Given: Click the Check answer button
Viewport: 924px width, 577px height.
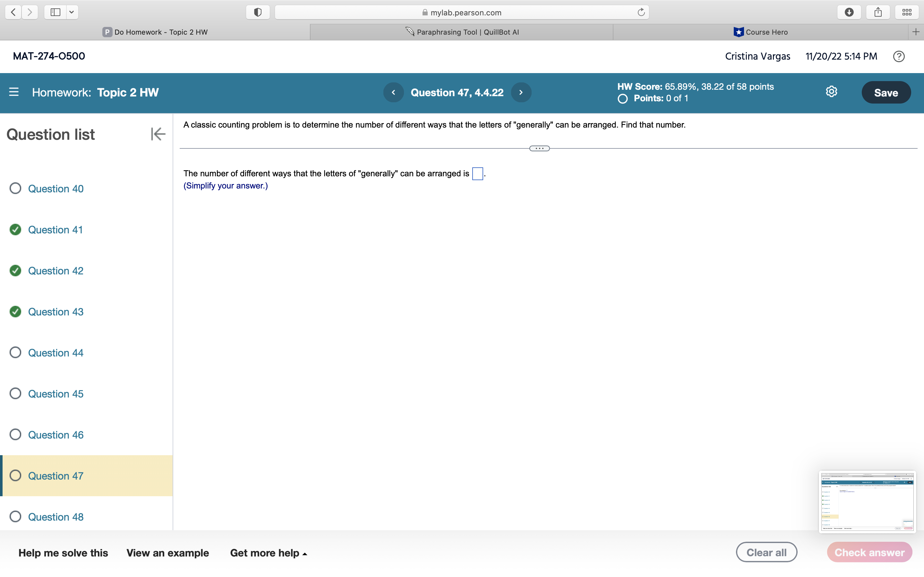Looking at the screenshot, I should point(869,552).
